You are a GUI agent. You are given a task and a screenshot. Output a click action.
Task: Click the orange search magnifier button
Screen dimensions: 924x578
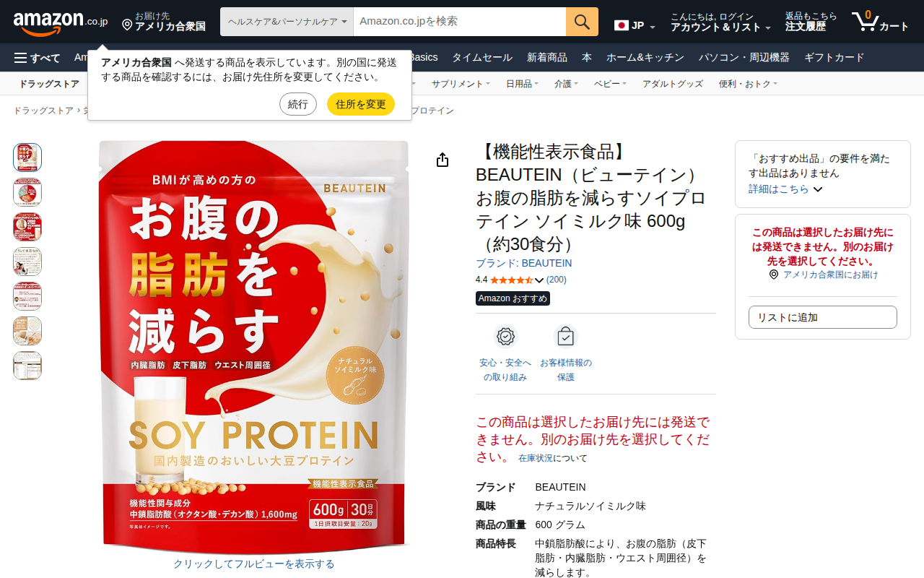click(x=582, y=22)
